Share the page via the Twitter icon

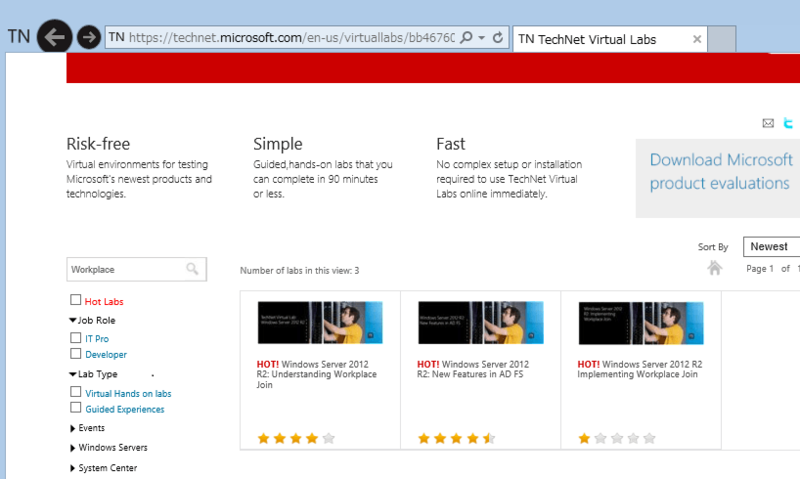(x=789, y=123)
